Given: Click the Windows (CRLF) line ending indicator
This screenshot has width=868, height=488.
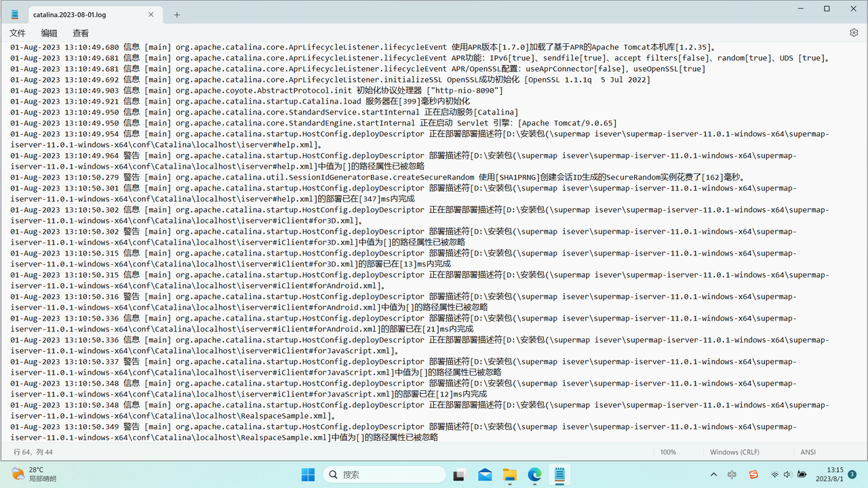Looking at the screenshot, I should [734, 452].
